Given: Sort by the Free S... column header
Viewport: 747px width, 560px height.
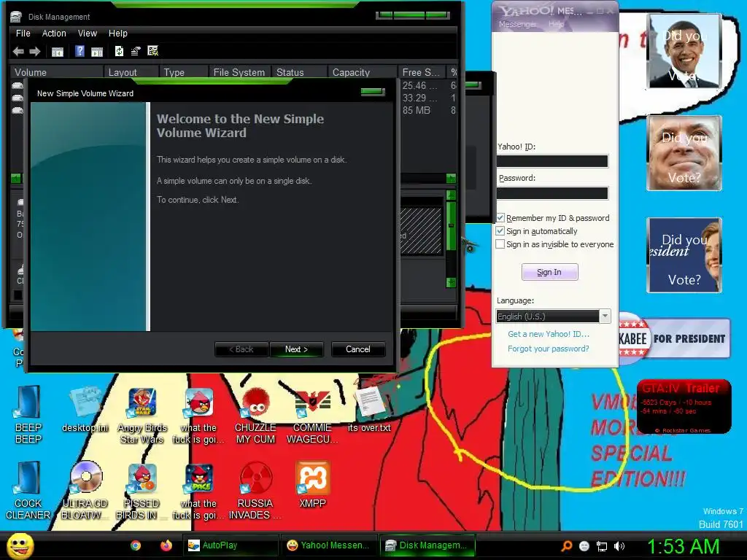Looking at the screenshot, I should (x=422, y=72).
